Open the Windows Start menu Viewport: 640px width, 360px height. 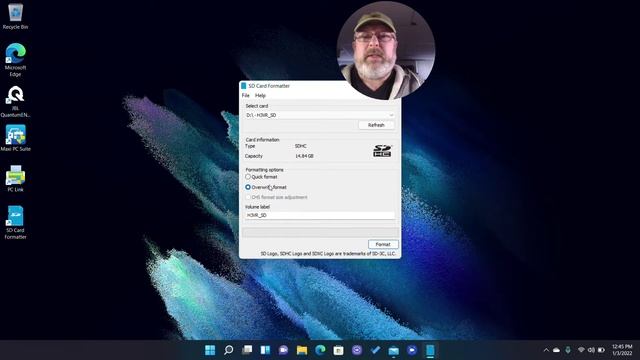click(210, 350)
